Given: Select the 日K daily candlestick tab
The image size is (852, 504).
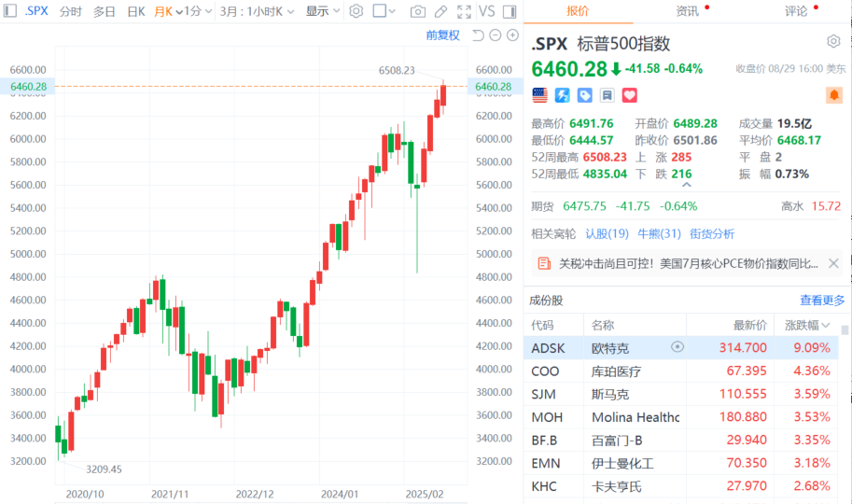Looking at the screenshot, I should click(136, 11).
